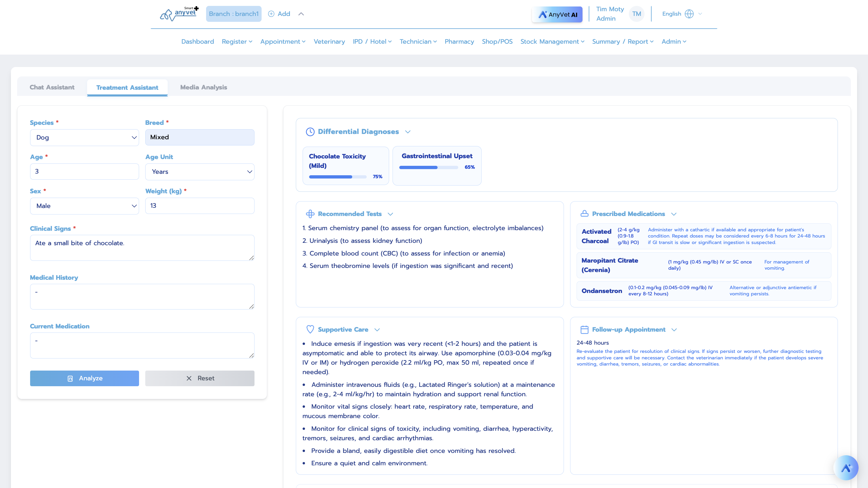Click the Weight input field
This screenshot has width=868, height=488.
(200, 205)
